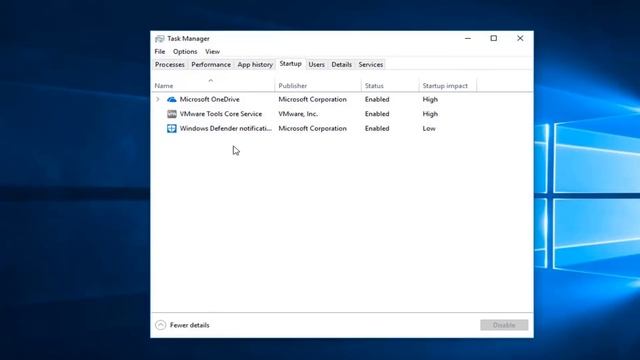Switch to the Services tab

pos(371,64)
